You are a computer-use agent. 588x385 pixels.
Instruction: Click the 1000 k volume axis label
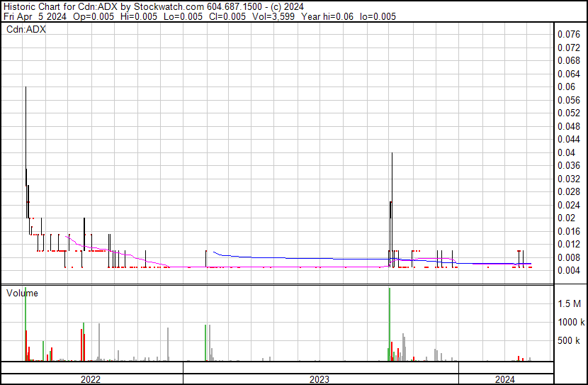(570, 322)
